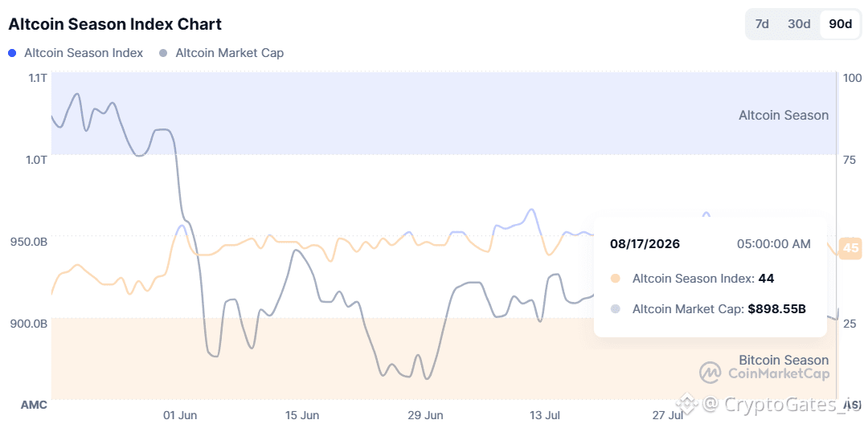Viewport: 868px width, 424px height.
Task: Click the orange 45 value badge
Action: click(x=850, y=248)
